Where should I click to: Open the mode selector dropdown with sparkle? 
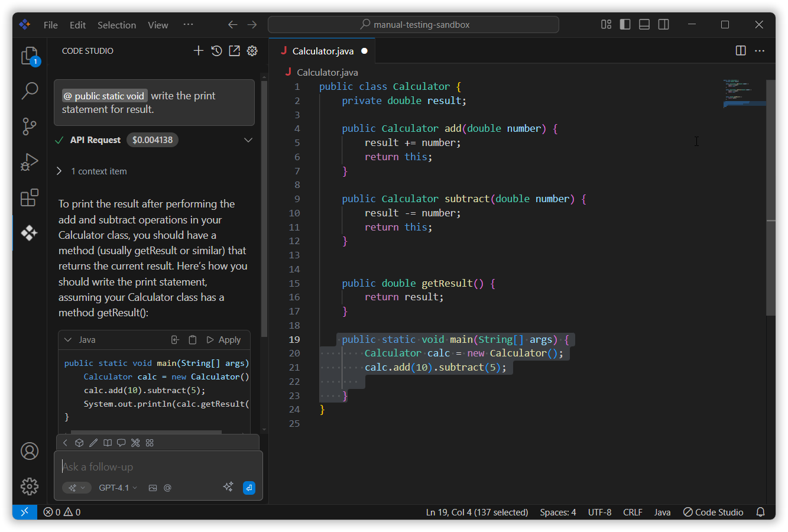pos(77,488)
